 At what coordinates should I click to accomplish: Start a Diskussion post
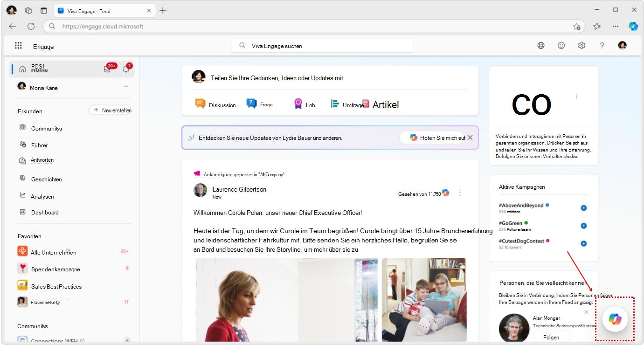point(215,104)
